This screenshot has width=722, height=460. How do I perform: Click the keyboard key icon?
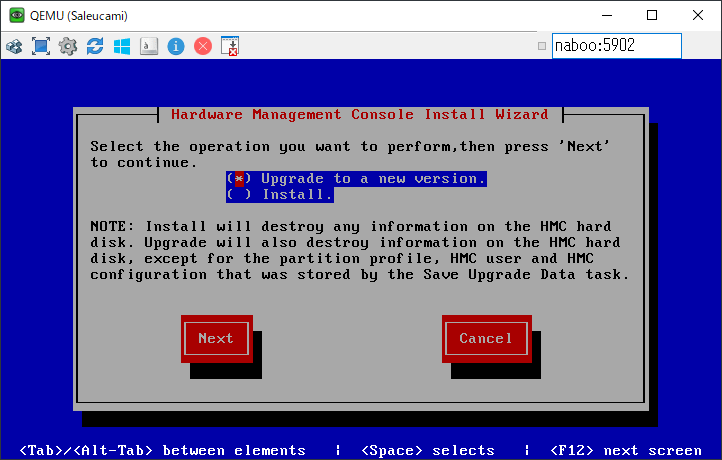(149, 46)
